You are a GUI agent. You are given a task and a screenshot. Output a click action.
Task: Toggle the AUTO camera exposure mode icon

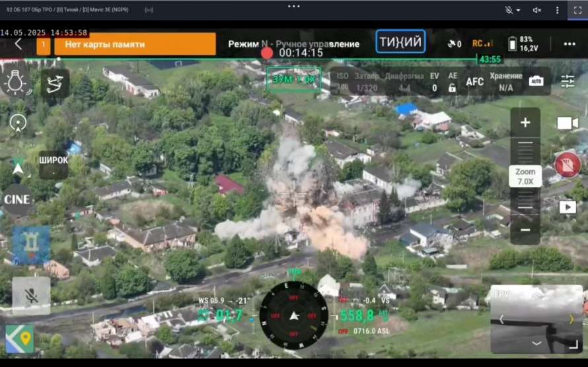coord(536,81)
